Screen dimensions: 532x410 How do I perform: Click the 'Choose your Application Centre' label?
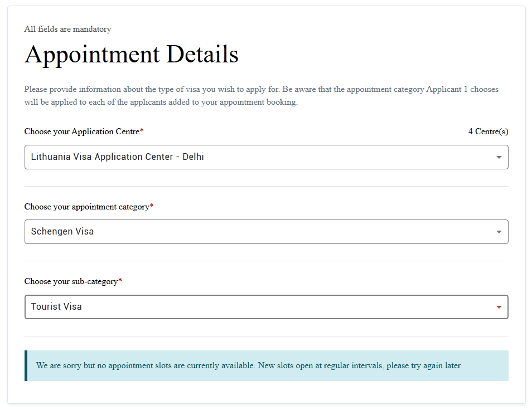coord(84,131)
